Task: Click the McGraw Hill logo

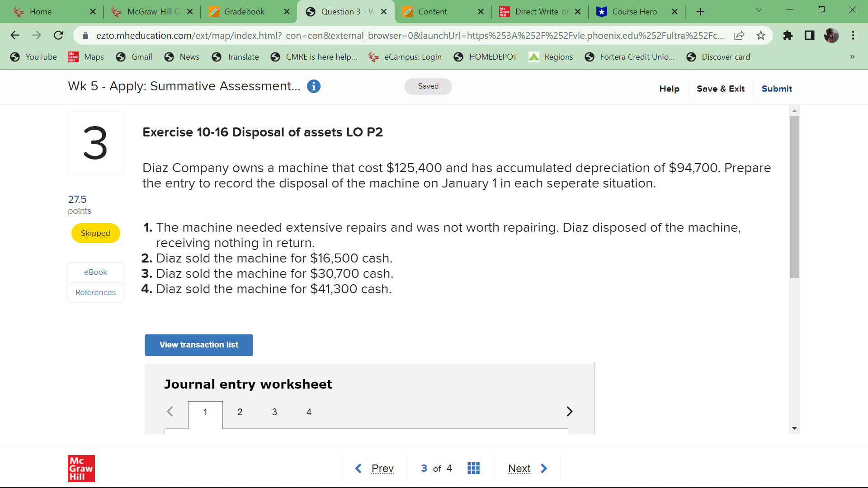Action: coord(81,468)
